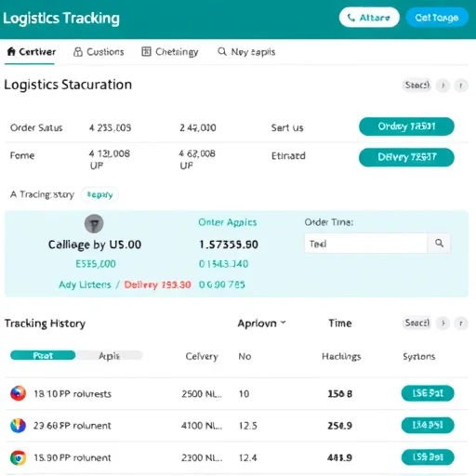
Task: Select the teal Pirat toggle segment
Action: tap(43, 355)
